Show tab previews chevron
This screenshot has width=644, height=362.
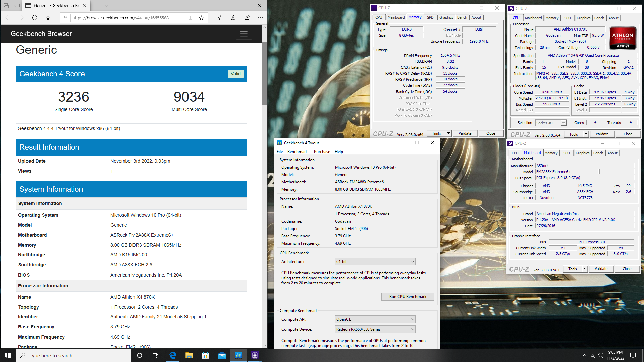tap(106, 6)
